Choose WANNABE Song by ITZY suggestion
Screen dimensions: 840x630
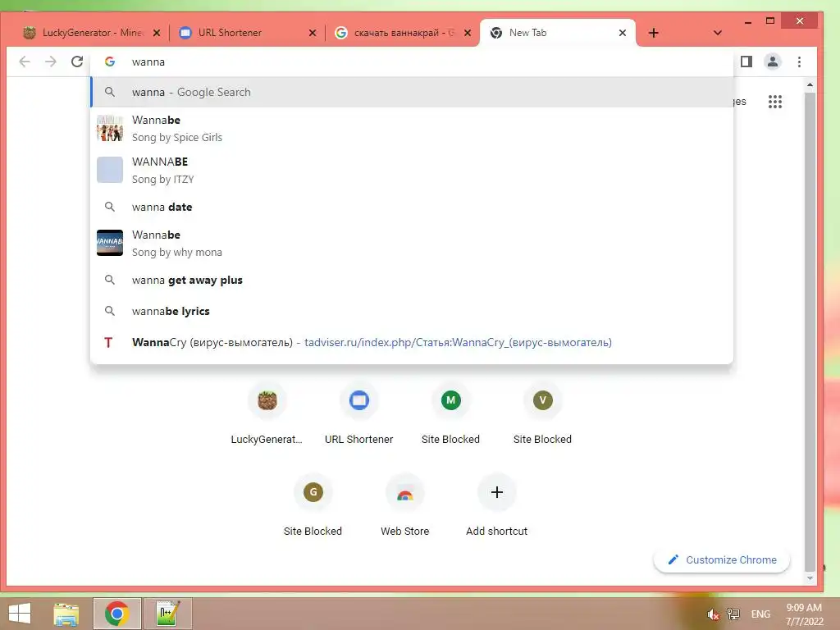point(412,171)
